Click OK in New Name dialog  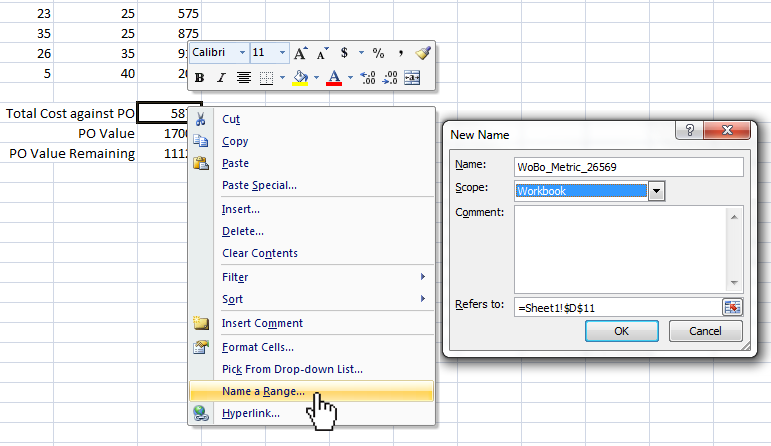click(x=621, y=331)
